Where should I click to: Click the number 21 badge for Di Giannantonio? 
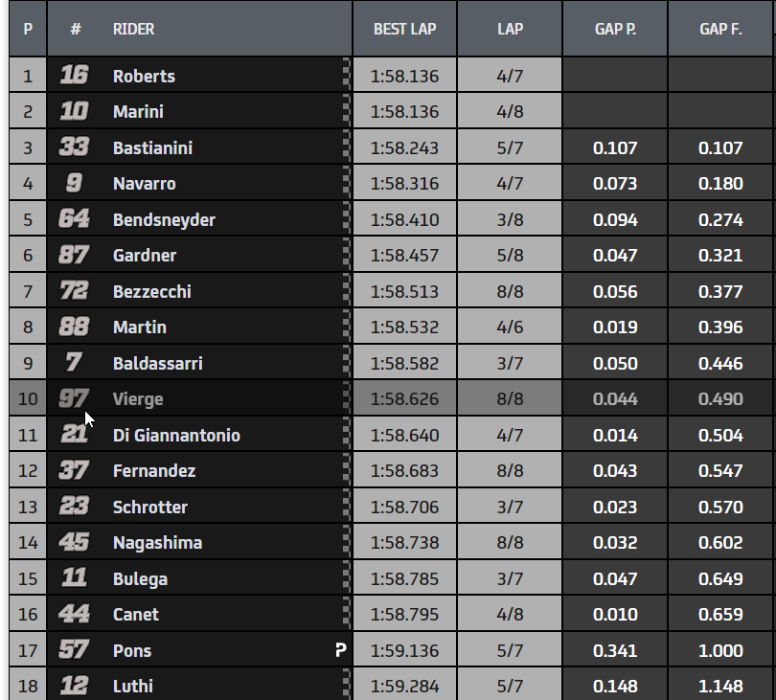point(74,435)
